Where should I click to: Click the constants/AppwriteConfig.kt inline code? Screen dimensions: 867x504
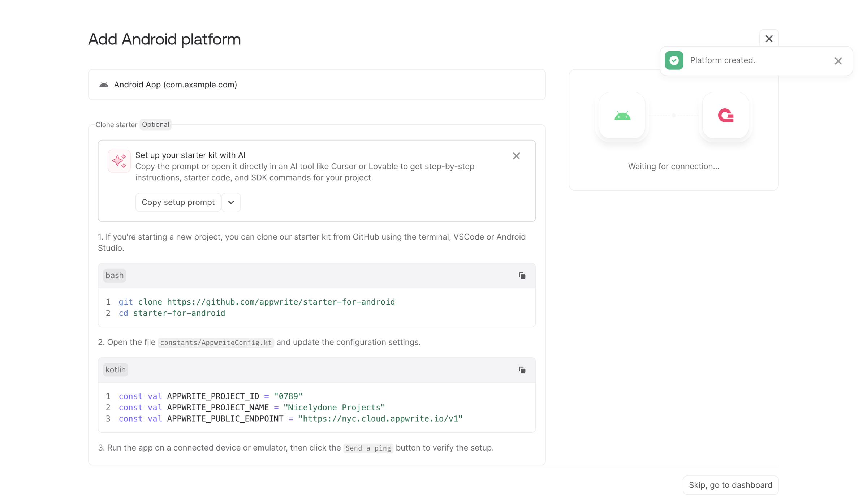tap(216, 343)
